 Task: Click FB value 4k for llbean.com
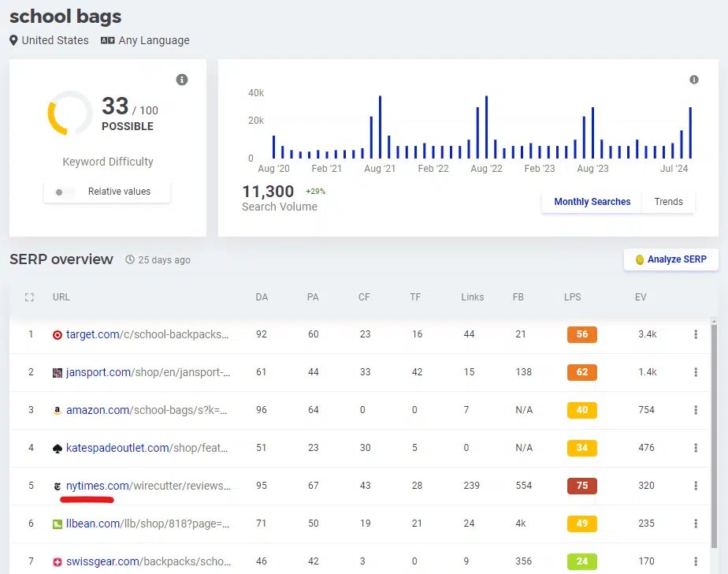(x=521, y=524)
